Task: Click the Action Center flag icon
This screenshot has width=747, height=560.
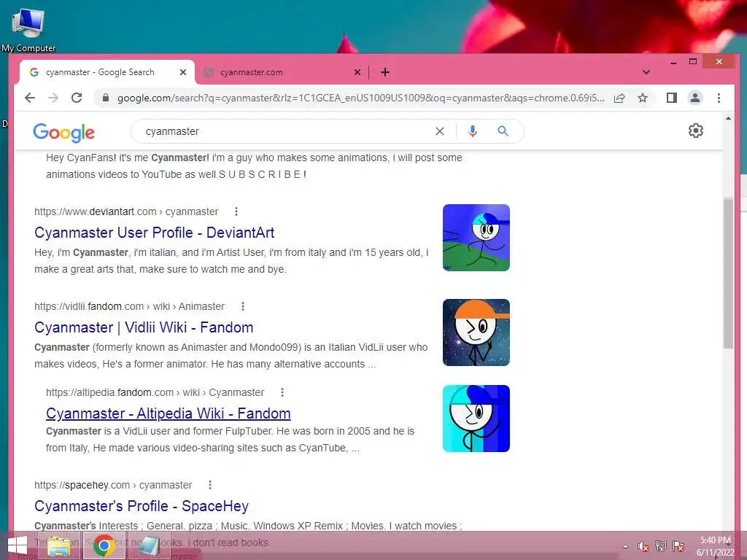Action: coord(678,546)
